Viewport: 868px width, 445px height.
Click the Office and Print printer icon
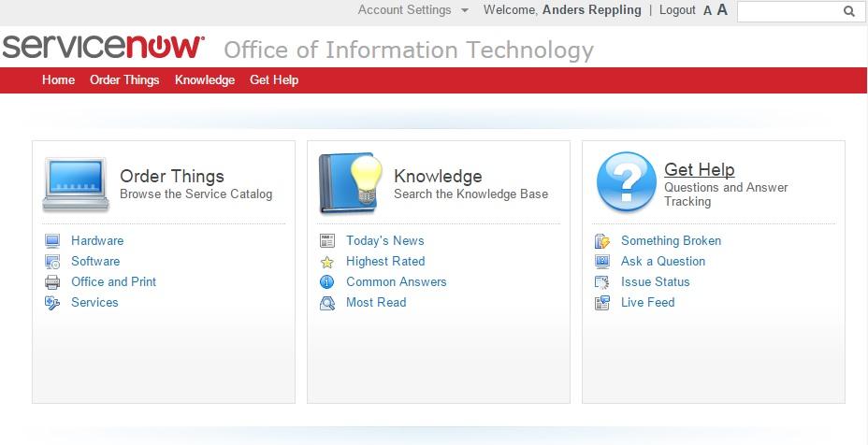52,281
